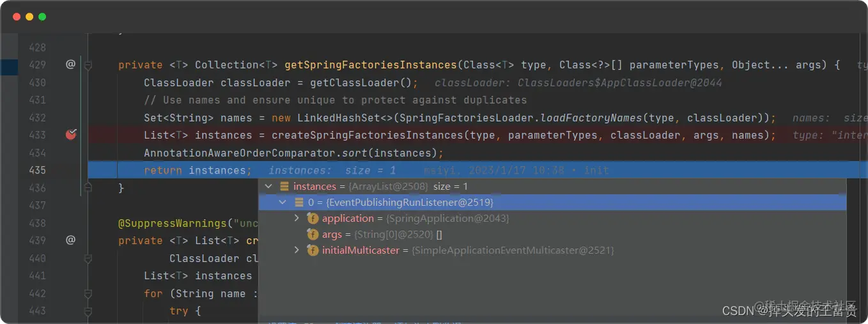Collapse the method fold marker at line 429
Viewport: 868px width, 324px height.
[x=88, y=65]
